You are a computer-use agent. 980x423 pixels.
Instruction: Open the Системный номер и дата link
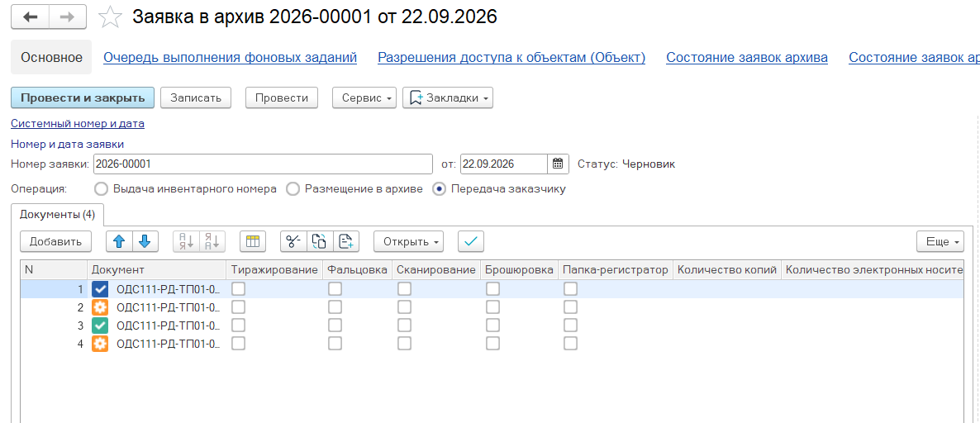coord(78,124)
